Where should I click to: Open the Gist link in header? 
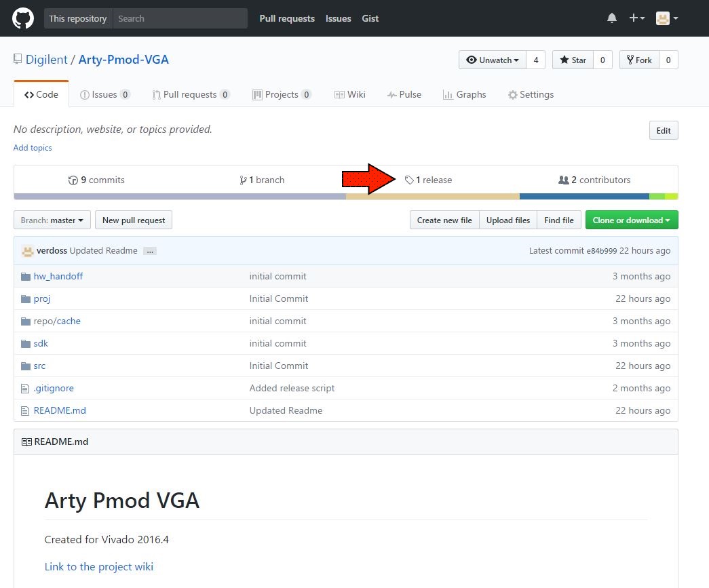tap(370, 18)
